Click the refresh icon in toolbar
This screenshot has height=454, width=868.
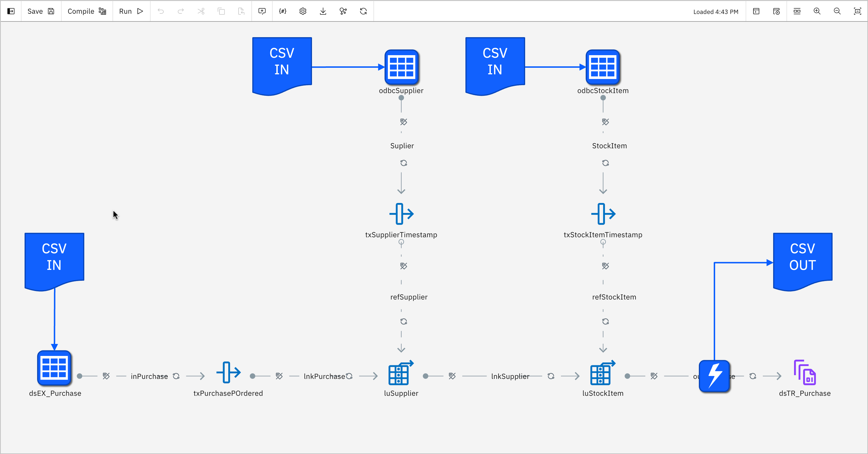(x=363, y=11)
